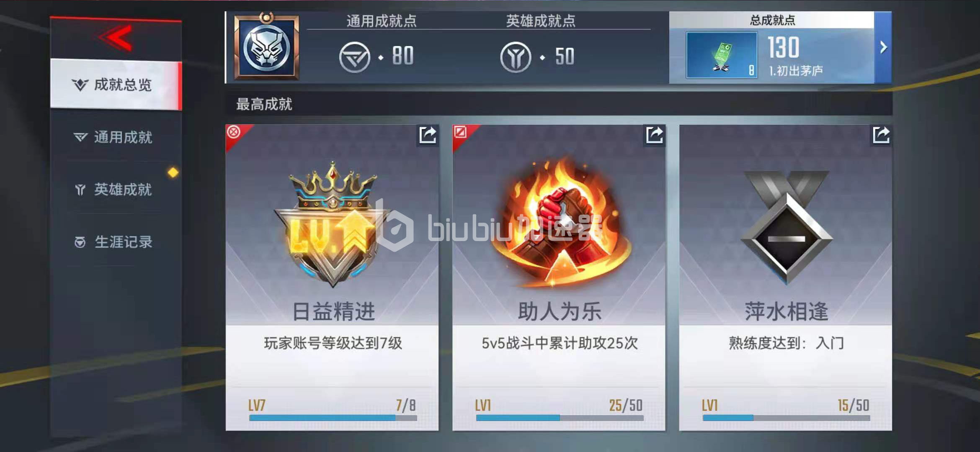Share the 日益精进 achievement card

[428, 135]
